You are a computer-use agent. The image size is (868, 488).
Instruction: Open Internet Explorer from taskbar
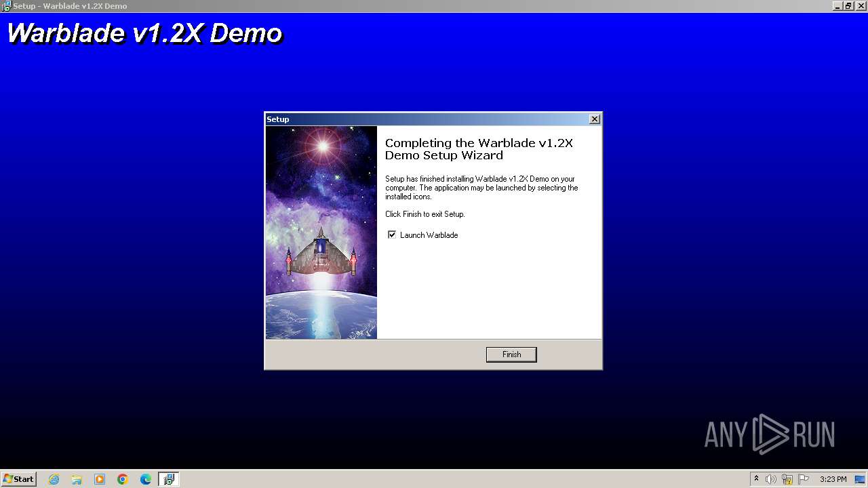click(54, 479)
